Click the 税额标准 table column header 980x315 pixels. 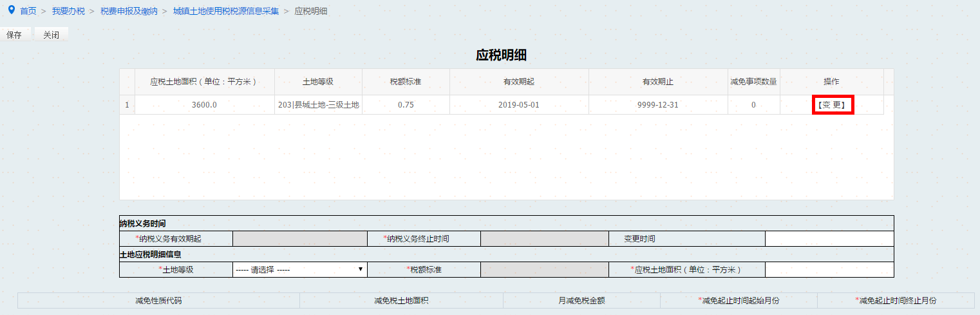tap(406, 82)
